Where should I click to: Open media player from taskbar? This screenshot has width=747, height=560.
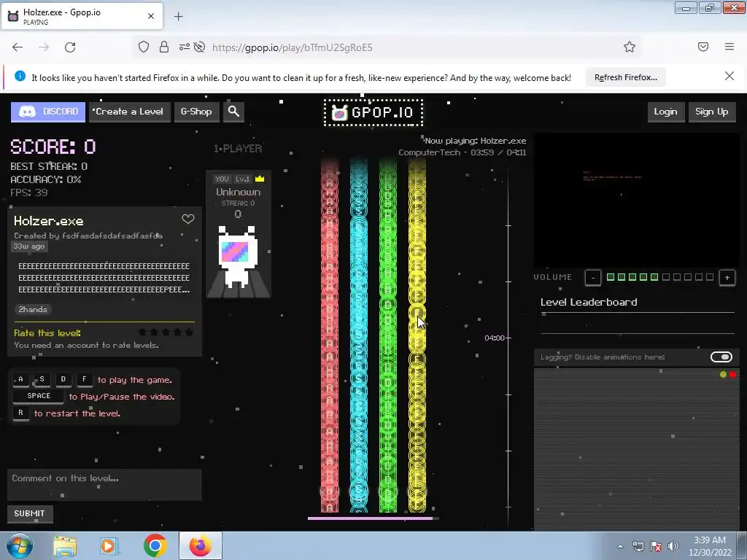coord(109,546)
